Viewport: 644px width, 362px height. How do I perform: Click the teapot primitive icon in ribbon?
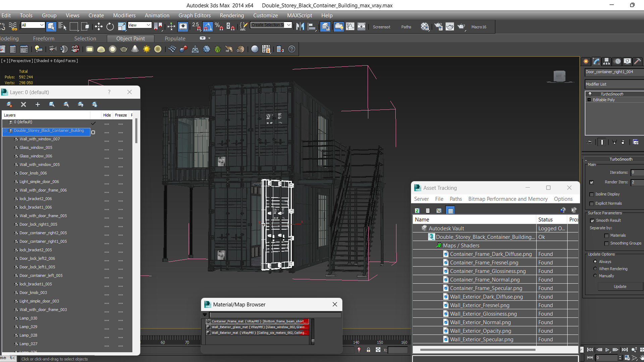(x=123, y=49)
